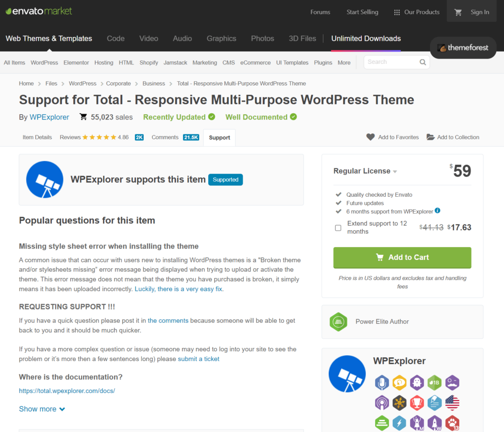The width and height of the screenshot is (504, 432).
Task: Click the United States flag badge
Action: [452, 403]
